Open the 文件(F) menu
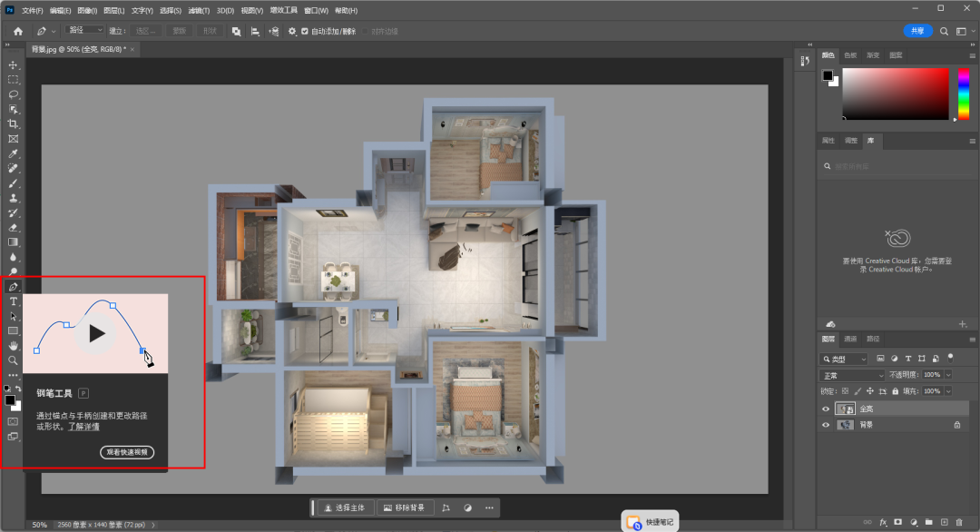Image resolution: width=980 pixels, height=532 pixels. 33,11
